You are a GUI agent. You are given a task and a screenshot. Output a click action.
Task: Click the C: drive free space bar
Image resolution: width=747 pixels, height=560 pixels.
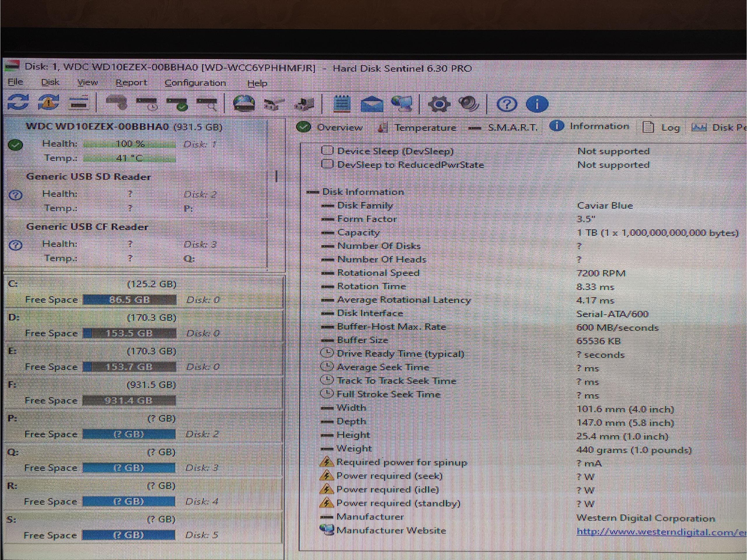[129, 300]
